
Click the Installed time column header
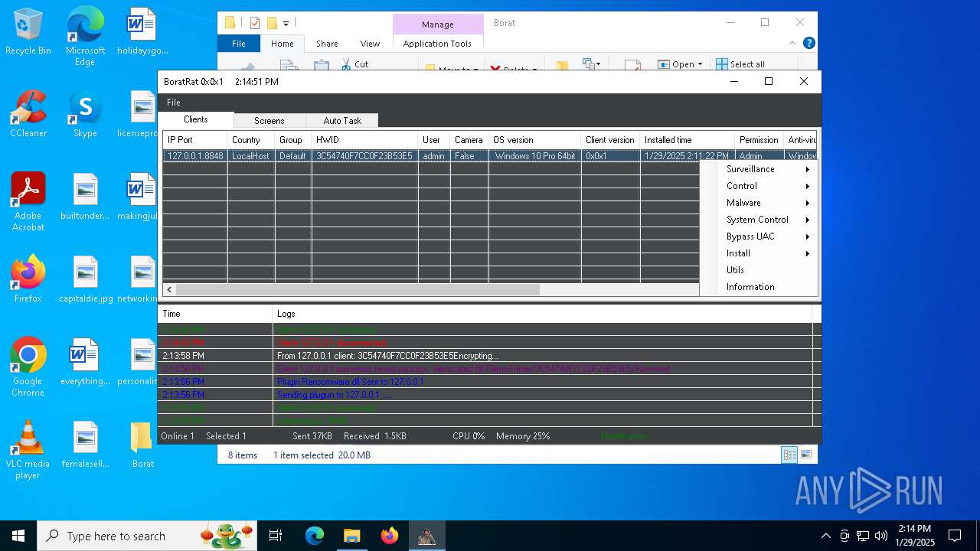688,140
